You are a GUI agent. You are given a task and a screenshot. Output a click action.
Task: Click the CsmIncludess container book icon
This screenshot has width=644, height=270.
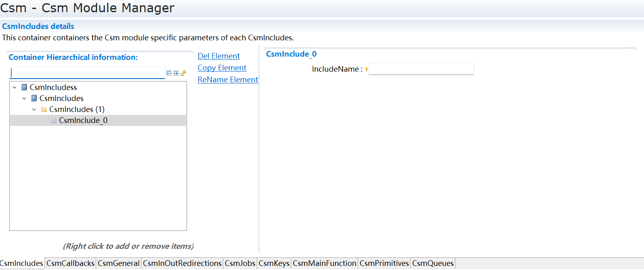click(x=24, y=87)
